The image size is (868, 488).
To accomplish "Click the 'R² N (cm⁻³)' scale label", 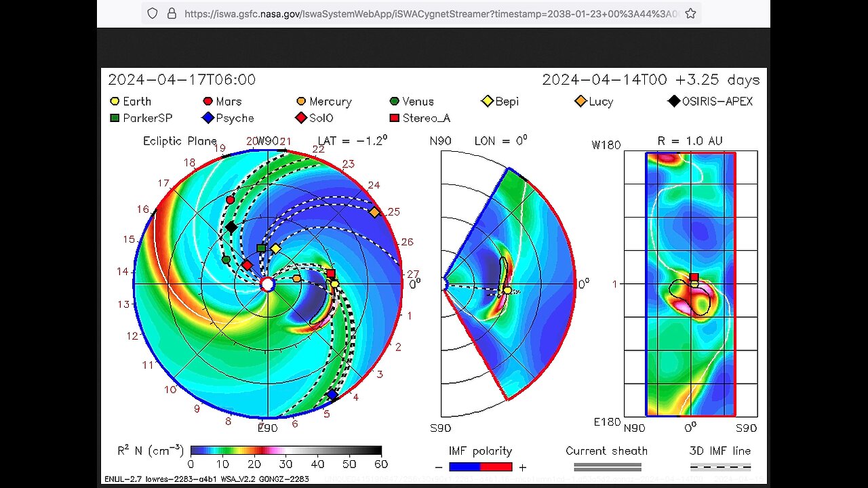I will click(x=151, y=451).
